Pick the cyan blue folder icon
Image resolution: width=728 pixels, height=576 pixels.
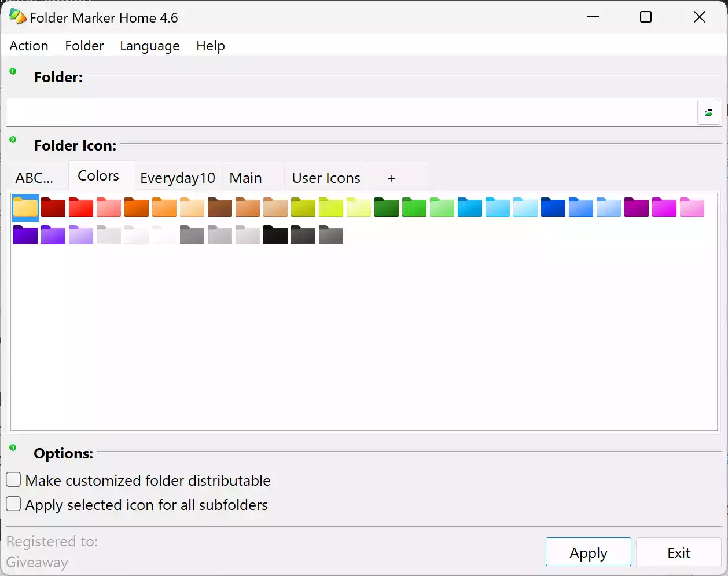tap(470, 208)
